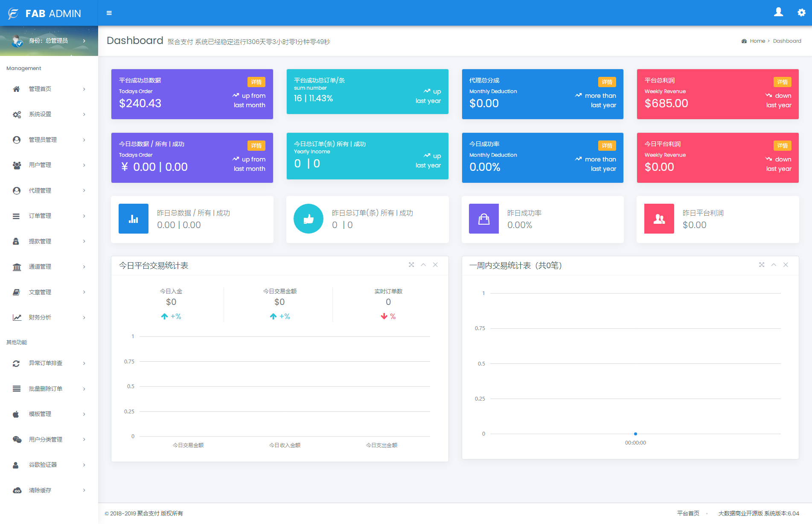Image resolution: width=812 pixels, height=524 pixels.
Task: Open 通道管理 via the bank icon
Action: click(17, 266)
